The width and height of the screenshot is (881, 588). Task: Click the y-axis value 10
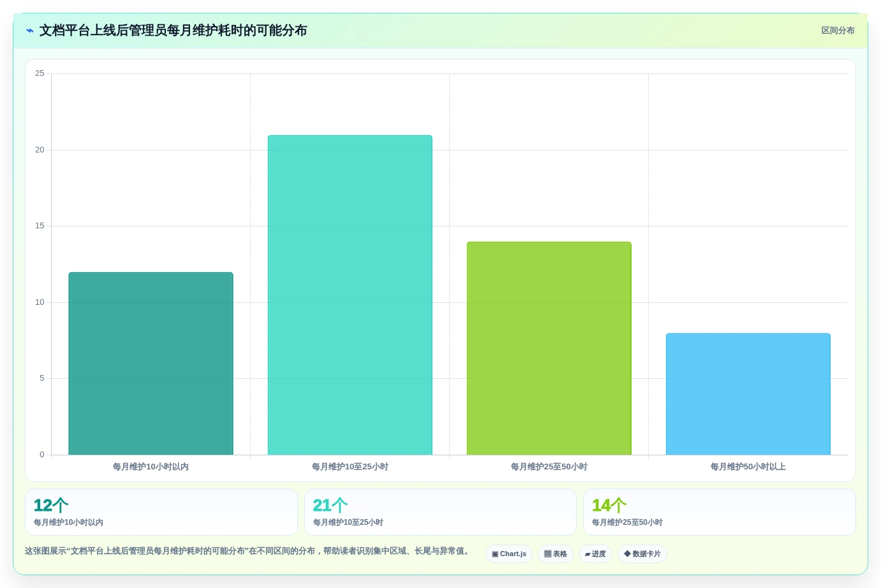tap(40, 302)
